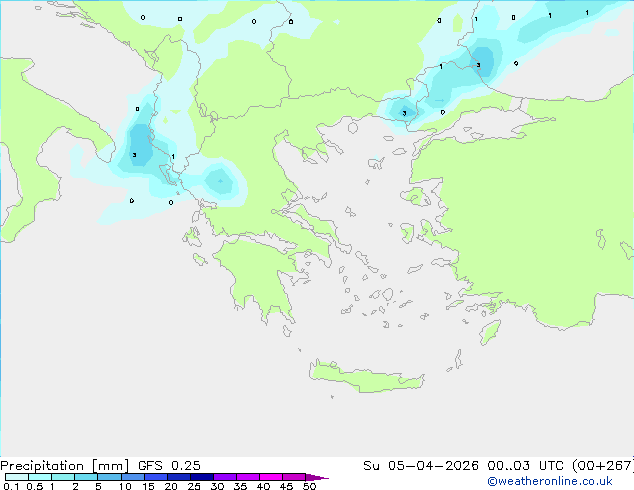Select the 20–25 mm dark blue swatch

click(178, 477)
